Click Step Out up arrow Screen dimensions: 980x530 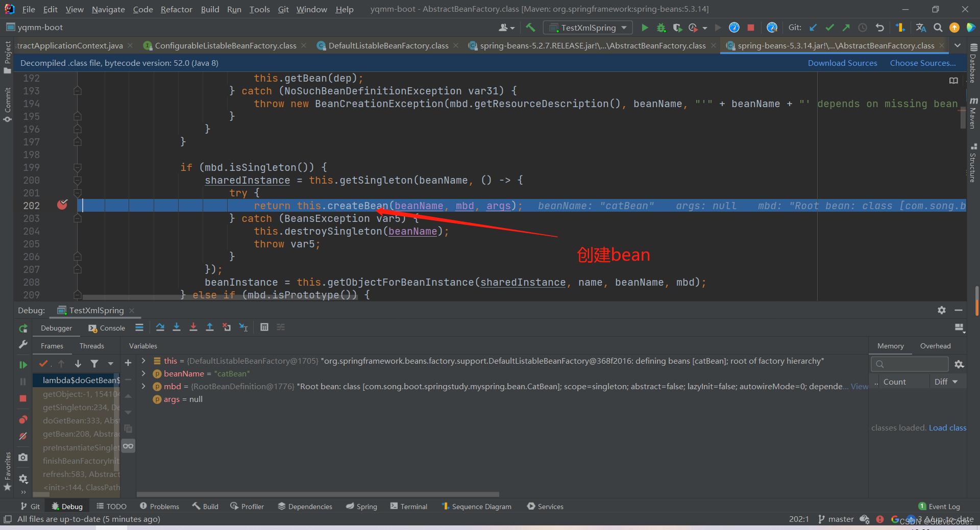tap(210, 327)
